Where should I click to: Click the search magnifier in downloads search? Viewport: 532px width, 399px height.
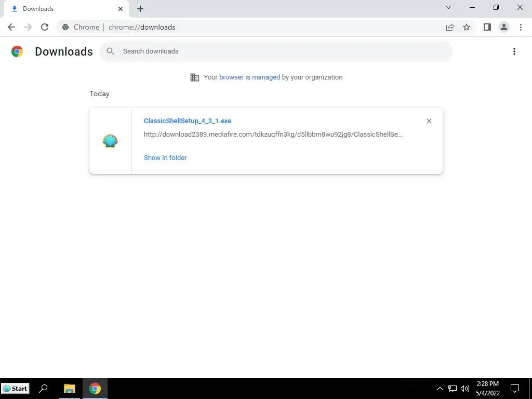[x=110, y=51]
